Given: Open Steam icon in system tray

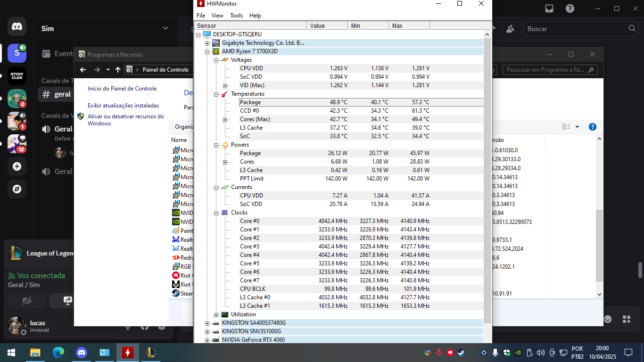Looking at the screenshot, I should [461, 352].
